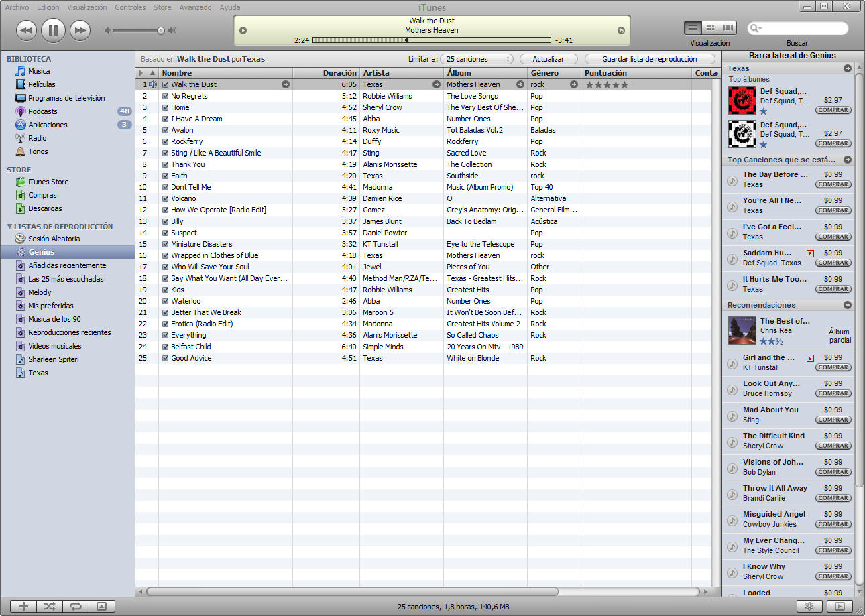865x616 pixels.
Task: Click the Actualizar button
Action: point(549,59)
